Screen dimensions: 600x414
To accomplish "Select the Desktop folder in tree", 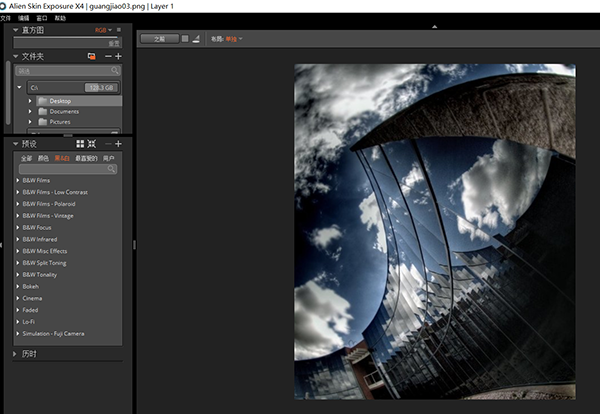I will click(60, 101).
